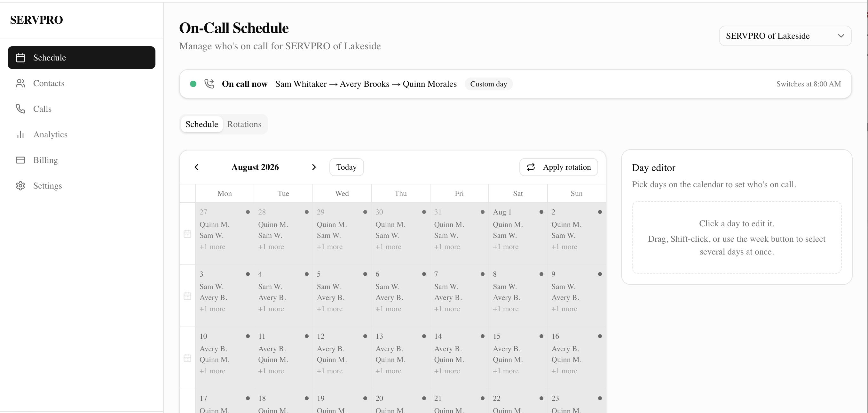Open Contacts people icon in sidebar
868x413 pixels.
click(x=20, y=83)
